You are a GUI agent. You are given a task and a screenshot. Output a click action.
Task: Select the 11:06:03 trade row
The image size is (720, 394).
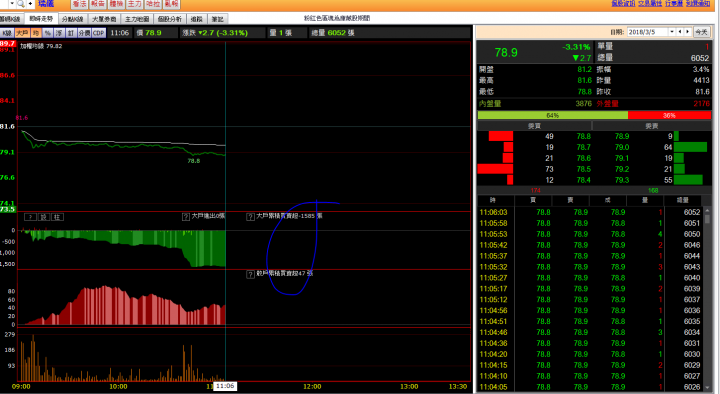590,212
